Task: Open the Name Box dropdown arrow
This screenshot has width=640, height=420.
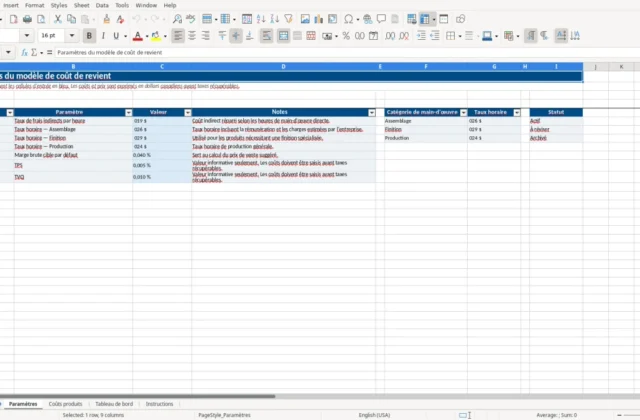Action: 8,52
